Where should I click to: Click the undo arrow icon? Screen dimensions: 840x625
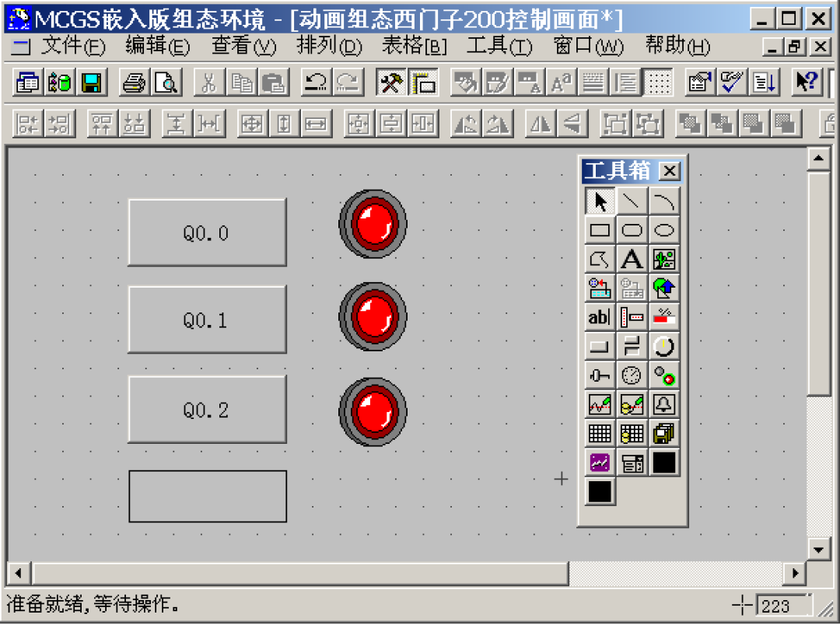[x=316, y=82]
